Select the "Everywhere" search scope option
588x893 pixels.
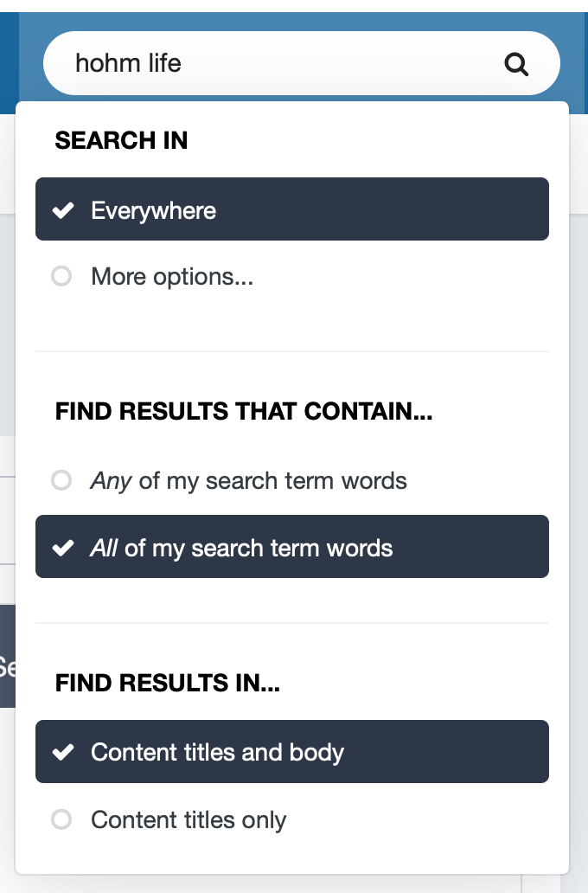(154, 210)
